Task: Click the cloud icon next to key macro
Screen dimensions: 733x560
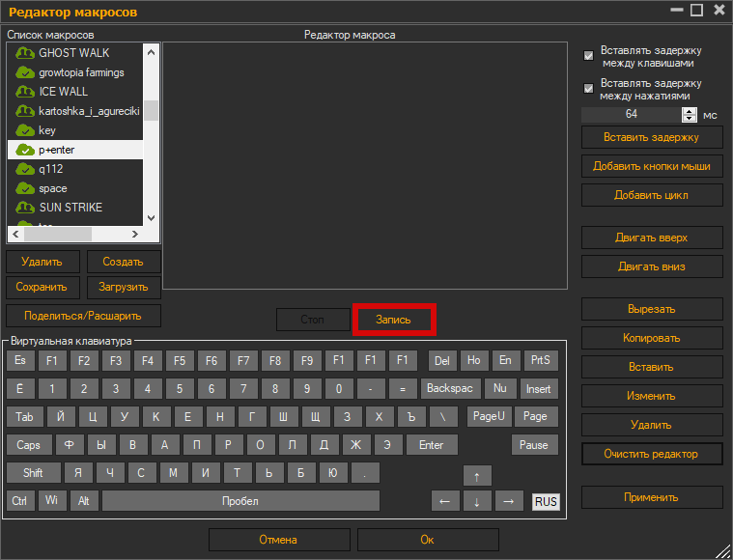Action: click(x=25, y=130)
